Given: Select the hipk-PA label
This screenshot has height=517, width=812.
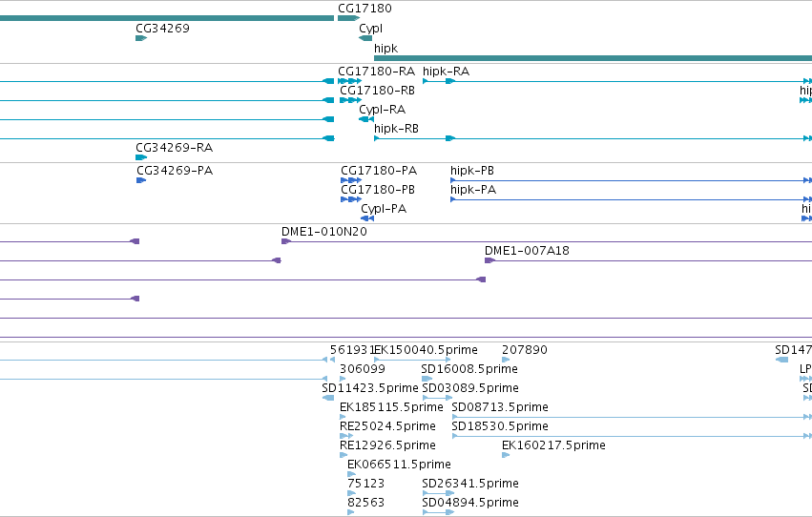Looking at the screenshot, I should [x=473, y=190].
